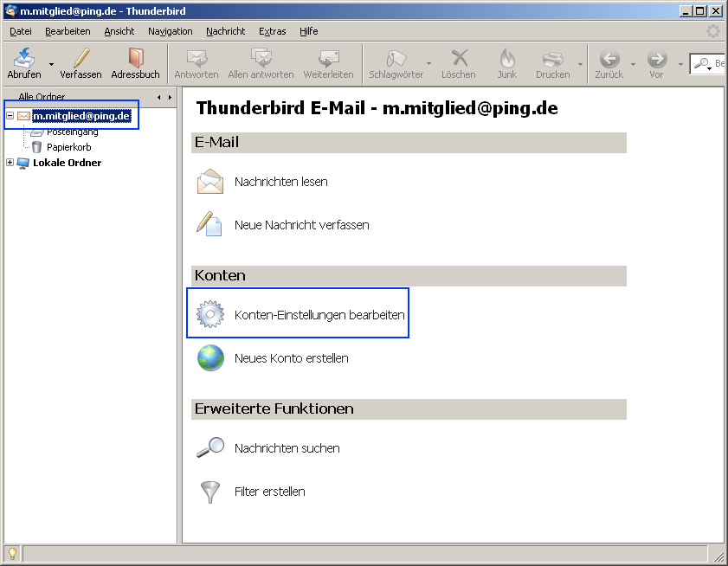Open the search field magnifier dropdown
Viewport: 728px width, 566px height.
tap(703, 64)
